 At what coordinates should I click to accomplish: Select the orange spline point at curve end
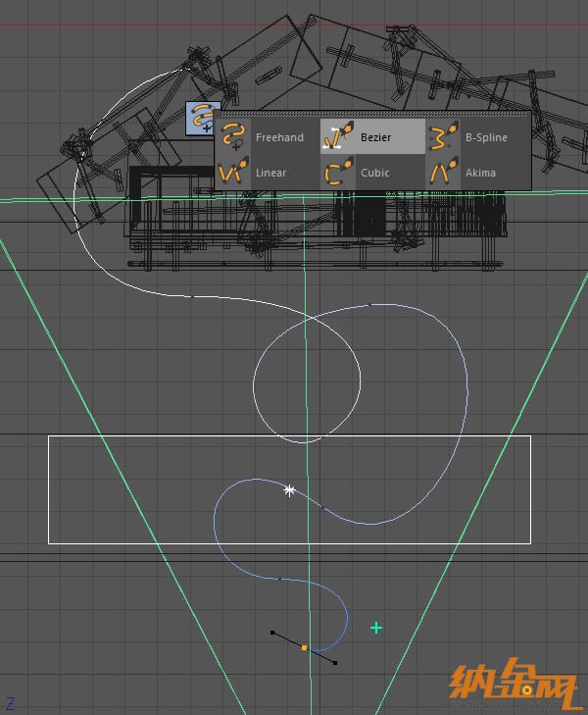point(305,648)
